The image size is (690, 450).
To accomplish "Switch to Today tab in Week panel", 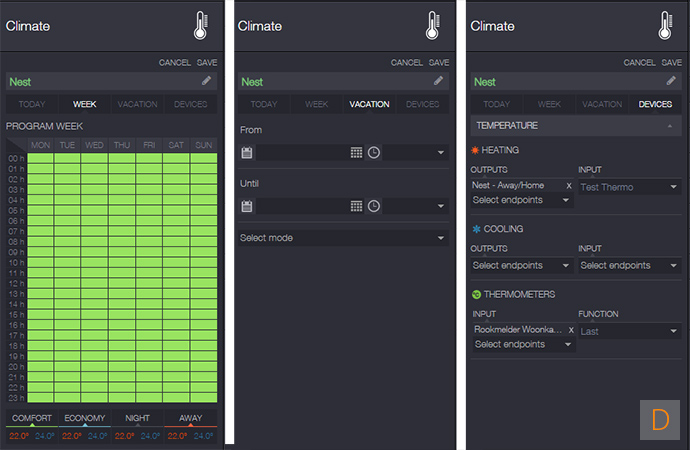I will coord(32,104).
